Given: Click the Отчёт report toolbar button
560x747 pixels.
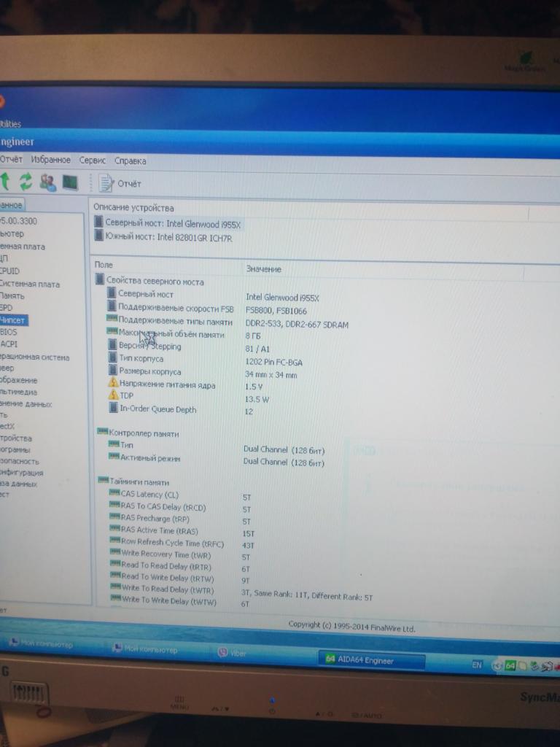Looking at the screenshot, I should [x=120, y=183].
